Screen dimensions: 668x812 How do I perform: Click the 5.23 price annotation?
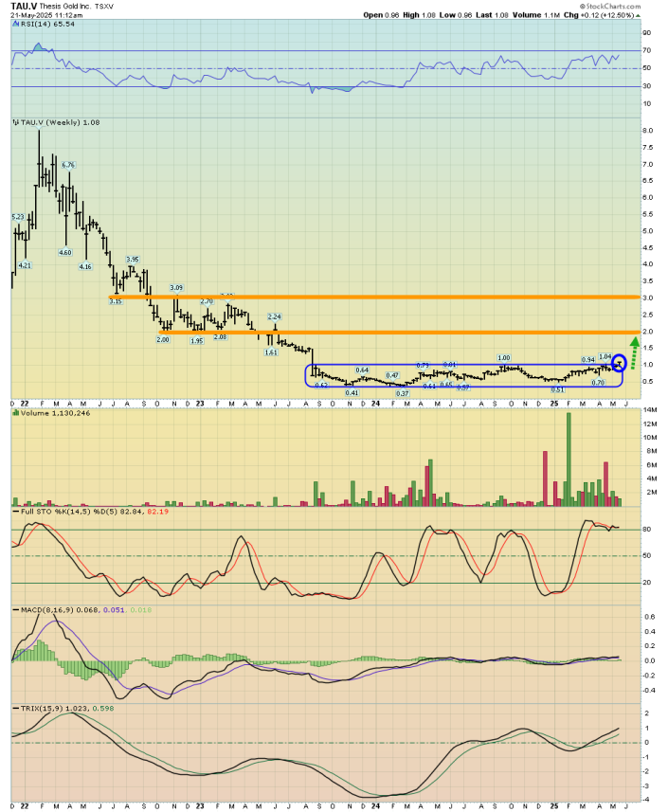(x=18, y=217)
